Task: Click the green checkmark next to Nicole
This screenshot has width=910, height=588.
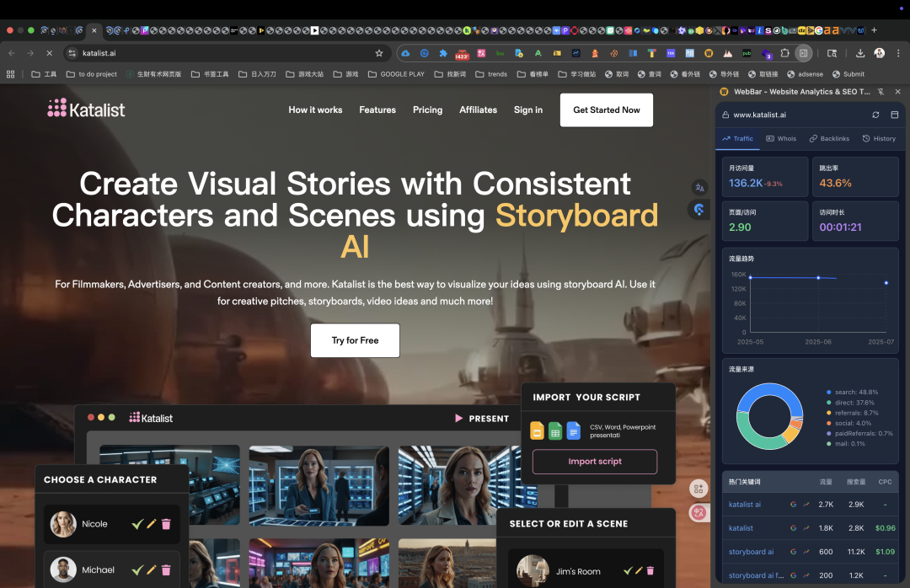Action: (137, 524)
